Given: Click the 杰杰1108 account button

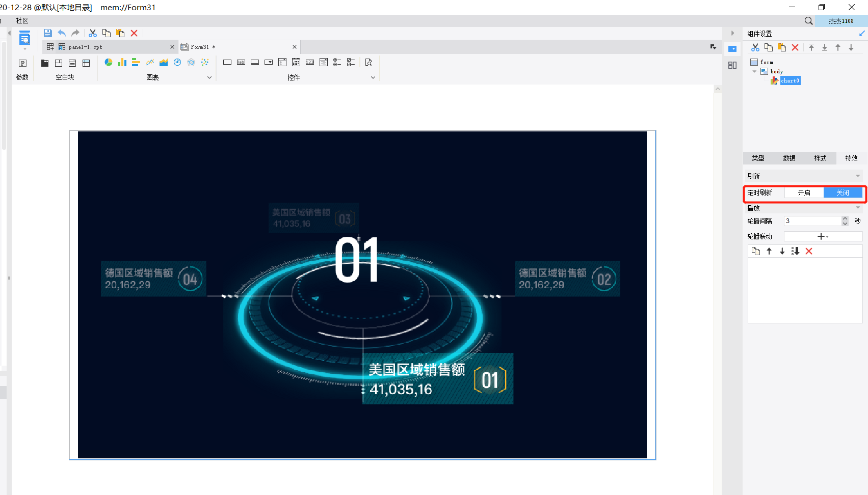Looking at the screenshot, I should point(841,21).
